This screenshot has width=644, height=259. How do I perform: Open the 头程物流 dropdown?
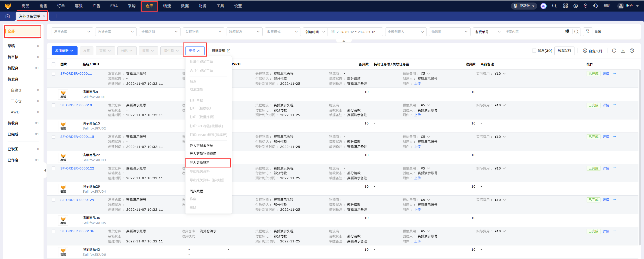point(203,32)
